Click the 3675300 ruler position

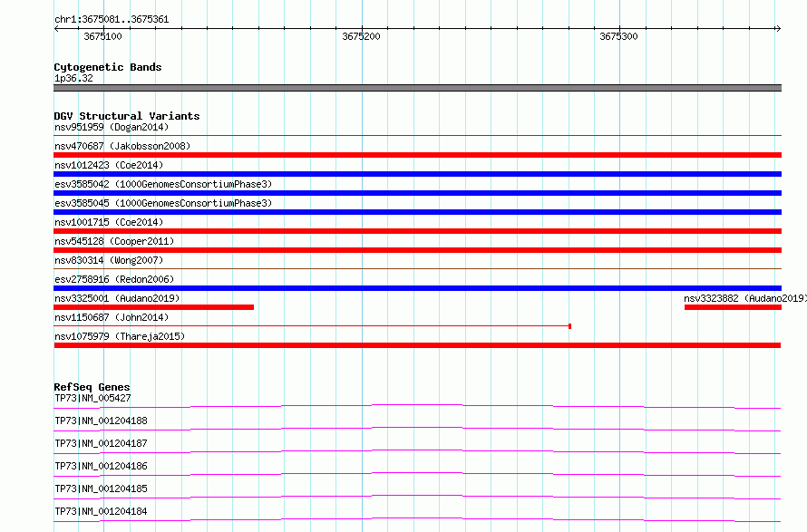(x=618, y=36)
